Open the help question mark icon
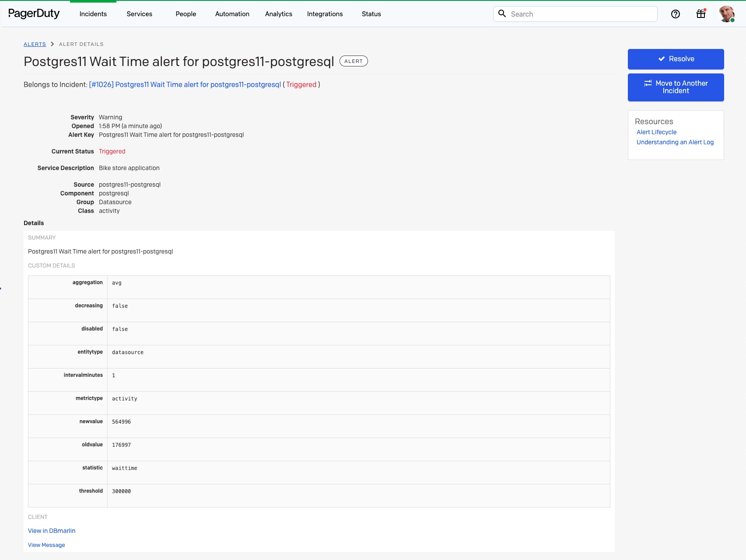Image resolution: width=746 pixels, height=560 pixels. pos(675,14)
